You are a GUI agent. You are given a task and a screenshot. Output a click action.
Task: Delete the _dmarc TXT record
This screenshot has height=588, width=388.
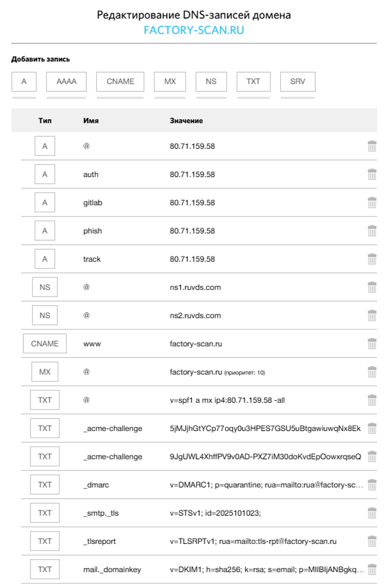[x=372, y=485]
